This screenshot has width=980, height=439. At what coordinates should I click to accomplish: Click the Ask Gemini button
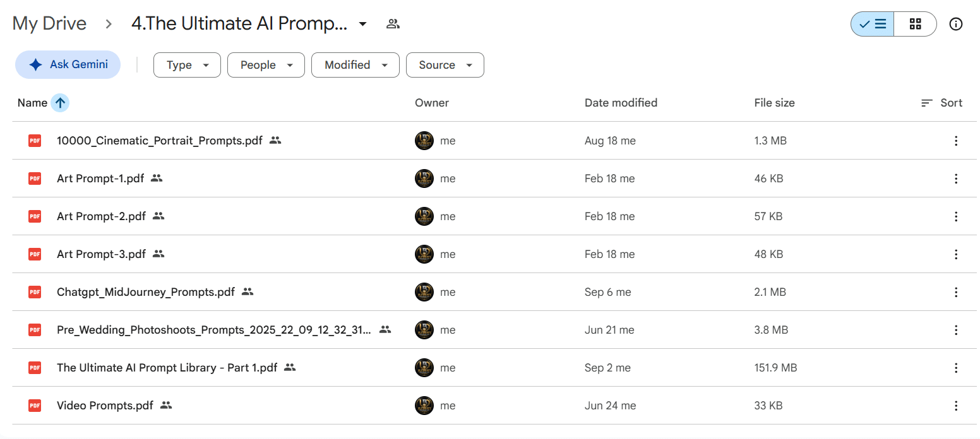click(68, 64)
